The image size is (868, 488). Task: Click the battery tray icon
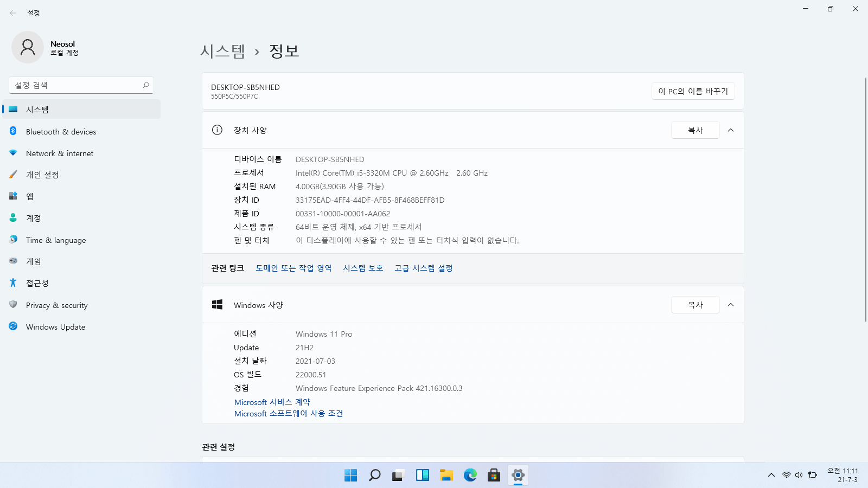[x=812, y=475]
